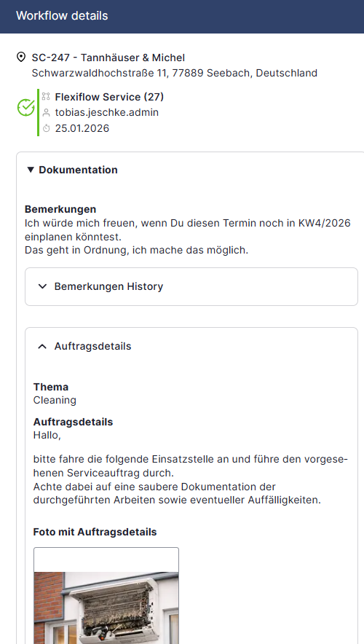Collapse the Auftragsdetails chevron
Viewport: 364px width, 644px height.
tap(42, 346)
